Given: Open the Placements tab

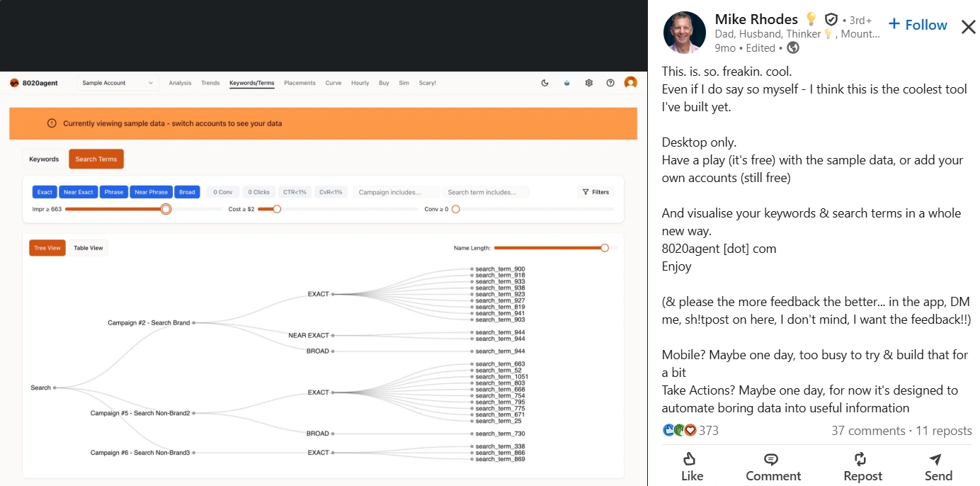Looking at the screenshot, I should pyautogui.click(x=300, y=83).
